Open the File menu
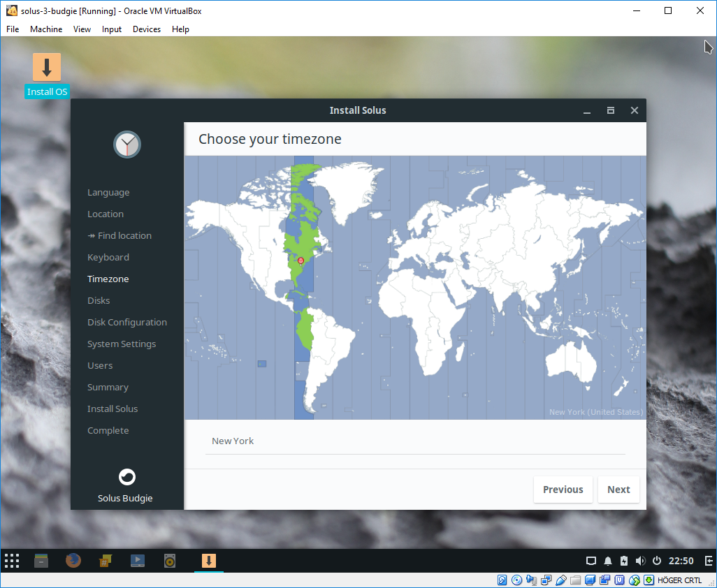 pyautogui.click(x=13, y=29)
